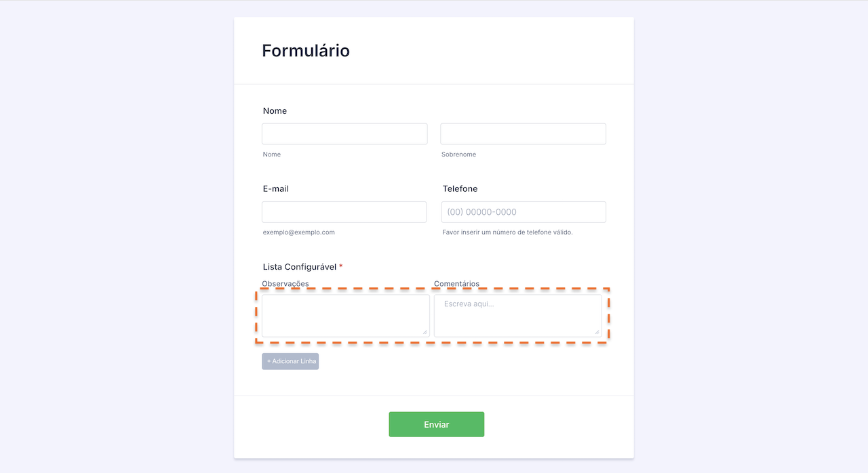868x473 pixels.
Task: Focus the E-mail input field
Action: point(344,212)
